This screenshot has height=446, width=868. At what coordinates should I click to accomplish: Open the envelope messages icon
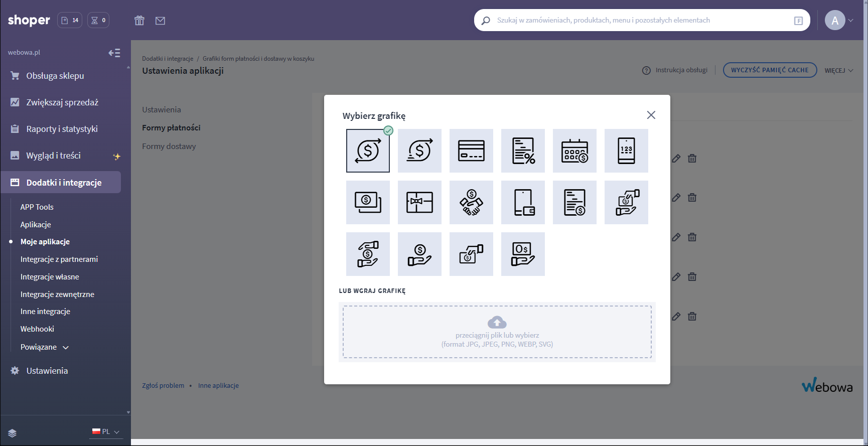pos(160,21)
